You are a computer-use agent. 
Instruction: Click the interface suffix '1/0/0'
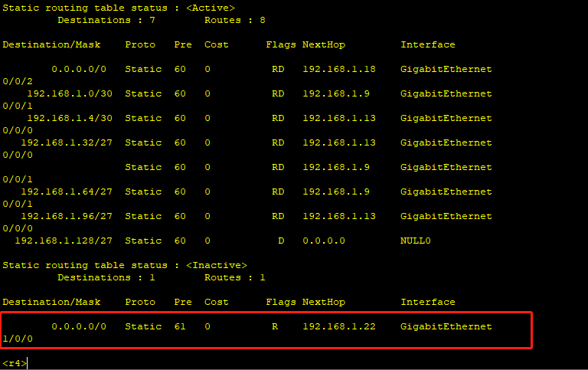18,339
